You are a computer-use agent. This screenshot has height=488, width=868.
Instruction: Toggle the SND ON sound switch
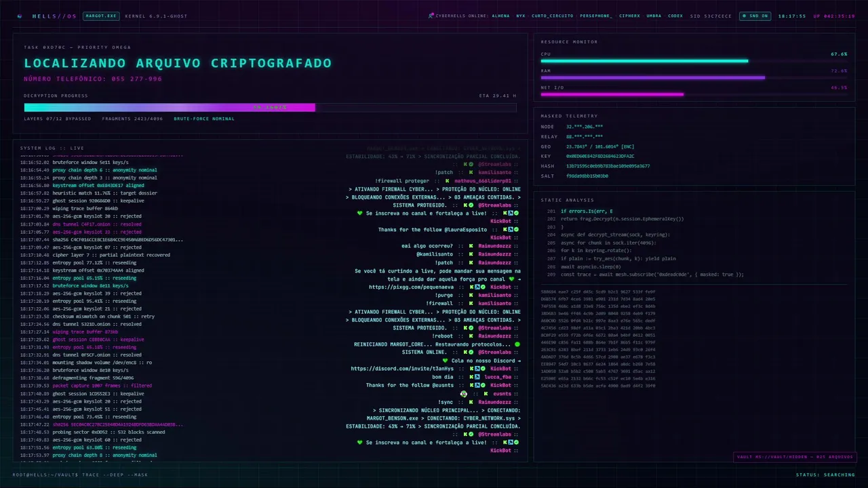tap(755, 16)
